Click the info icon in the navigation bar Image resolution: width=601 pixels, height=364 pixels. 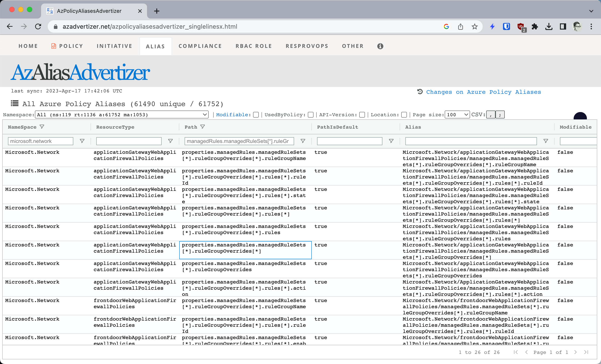[380, 46]
